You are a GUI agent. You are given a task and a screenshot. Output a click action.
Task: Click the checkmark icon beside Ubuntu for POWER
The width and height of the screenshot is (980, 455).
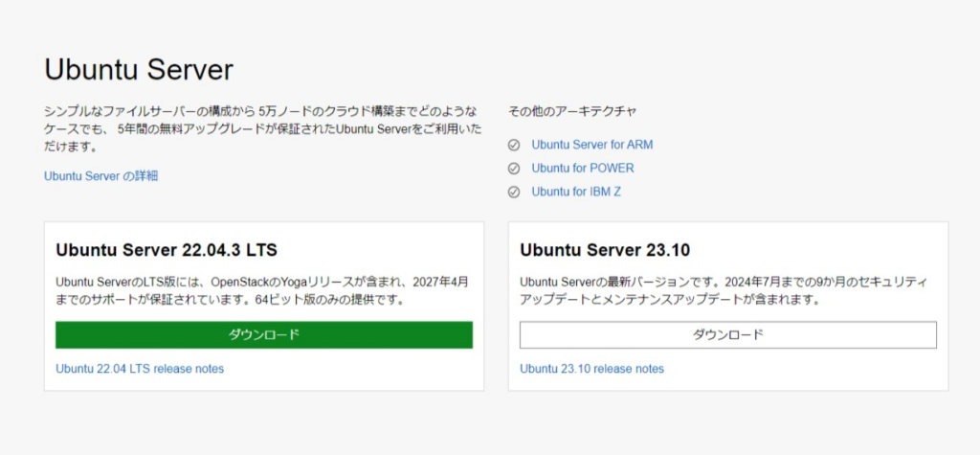coord(514,169)
